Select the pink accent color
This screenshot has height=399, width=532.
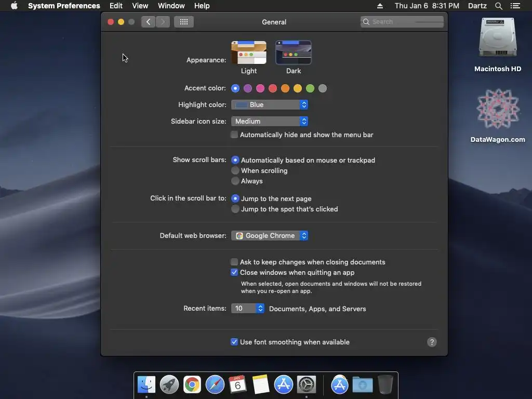[x=260, y=88]
